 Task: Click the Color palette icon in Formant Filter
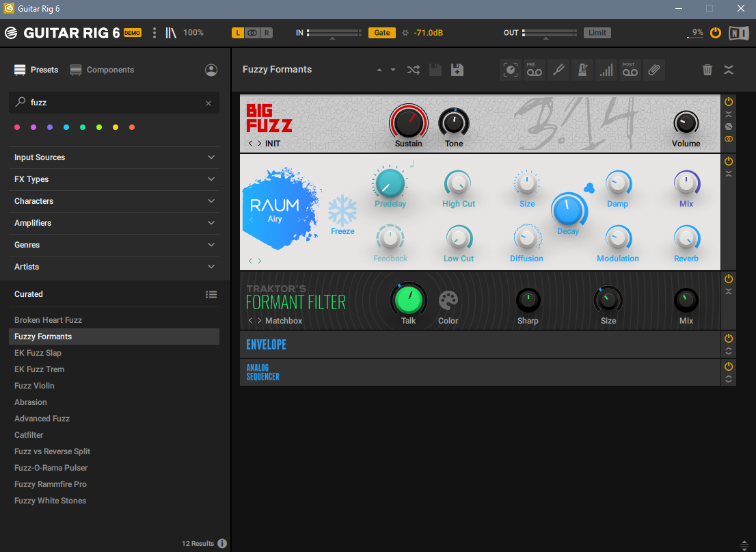coord(448,300)
